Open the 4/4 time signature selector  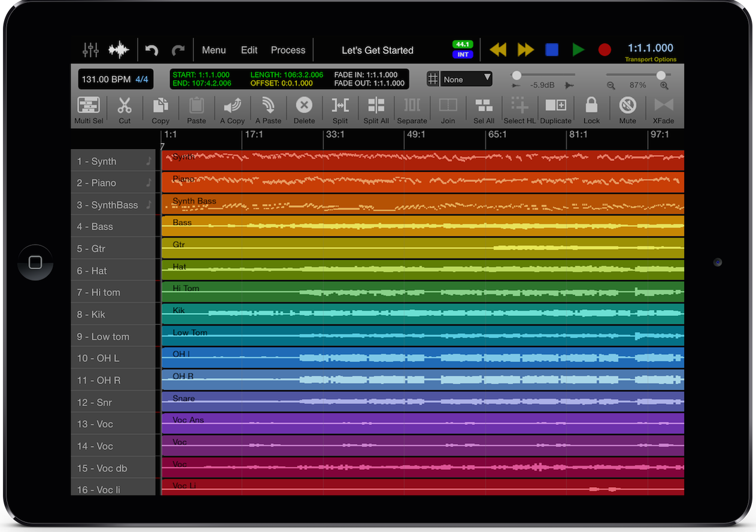pyautogui.click(x=142, y=79)
